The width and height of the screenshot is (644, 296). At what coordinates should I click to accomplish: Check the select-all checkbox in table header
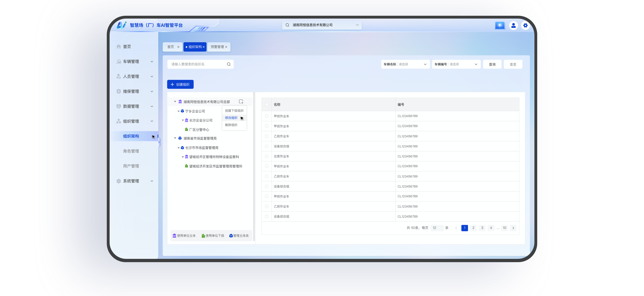pos(266,104)
